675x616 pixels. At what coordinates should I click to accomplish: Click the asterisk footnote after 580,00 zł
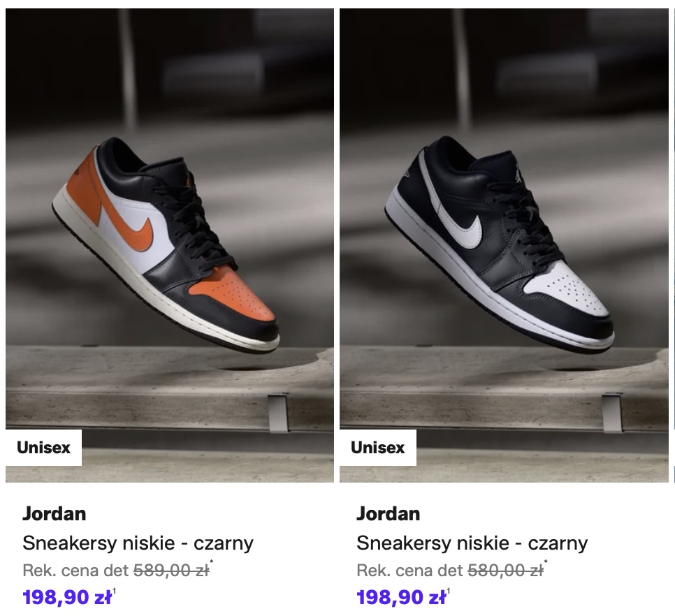tap(546, 562)
